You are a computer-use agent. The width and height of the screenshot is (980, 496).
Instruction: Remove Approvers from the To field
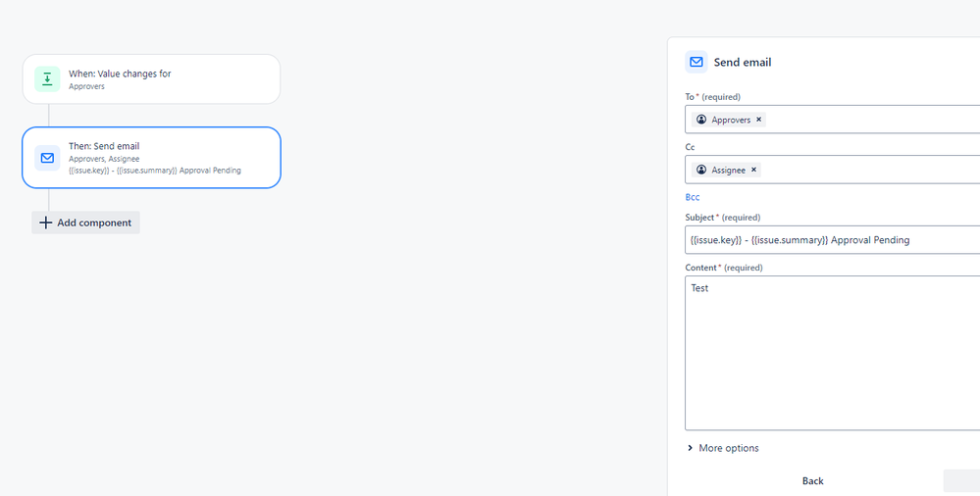point(758,120)
